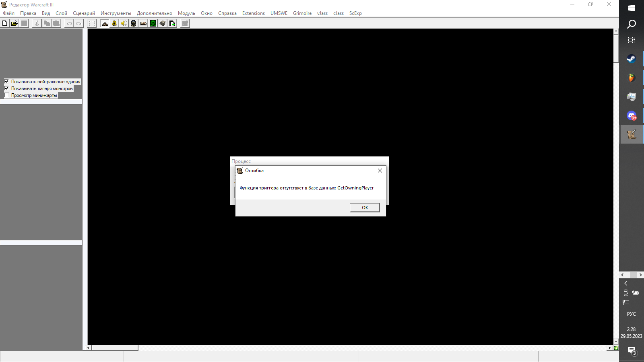The width and height of the screenshot is (644, 362).
Task: Open the Campaign Editor module
Action: tap(143, 23)
